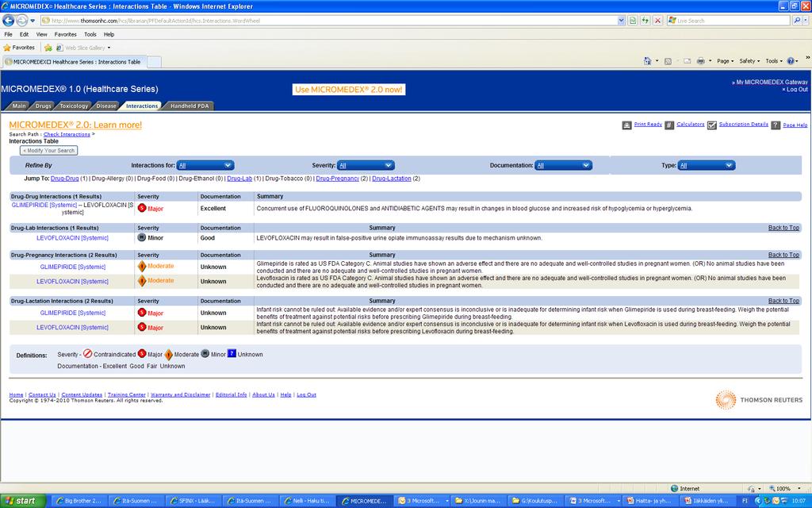Click the Live Search magnifier icon

point(797,20)
